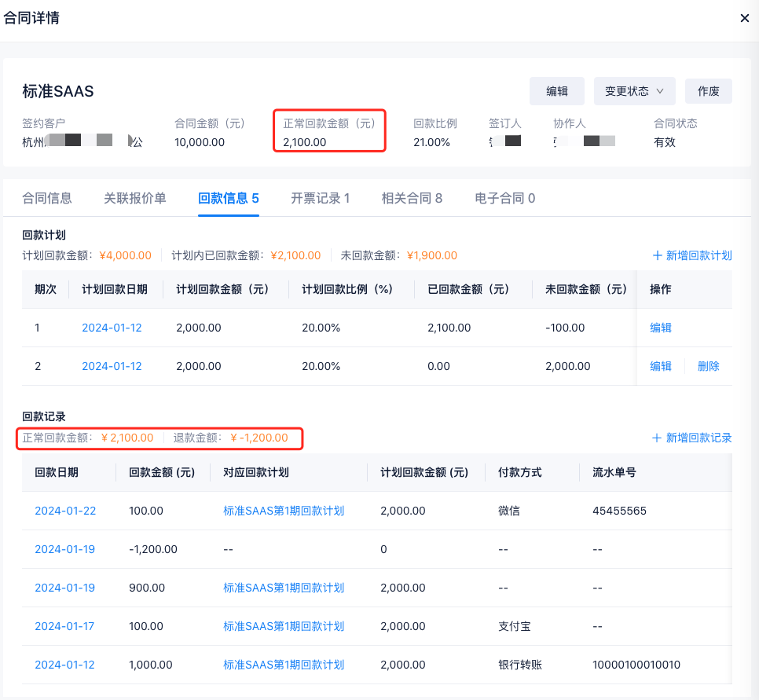Viewport: 759px width, 700px height.
Task: Click the plus 新增回款计划 link
Action: (x=692, y=255)
